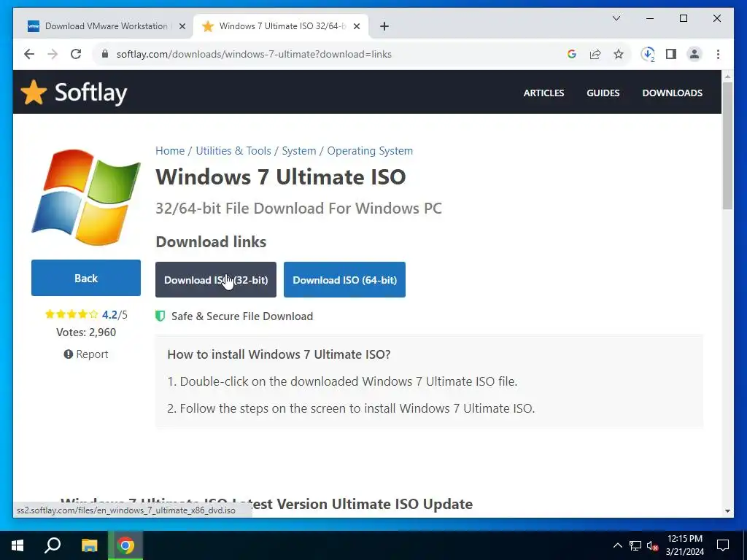Screen dimensions: 747x560
Task: Show hidden system tray icons
Action: point(617,545)
